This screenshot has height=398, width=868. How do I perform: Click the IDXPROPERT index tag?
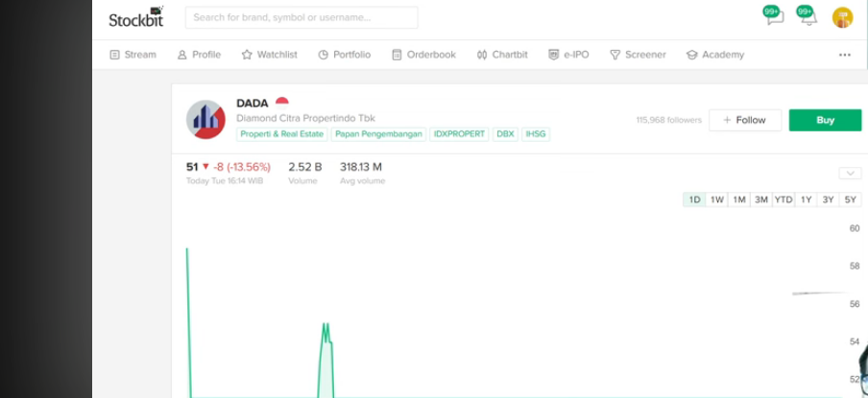[459, 134]
